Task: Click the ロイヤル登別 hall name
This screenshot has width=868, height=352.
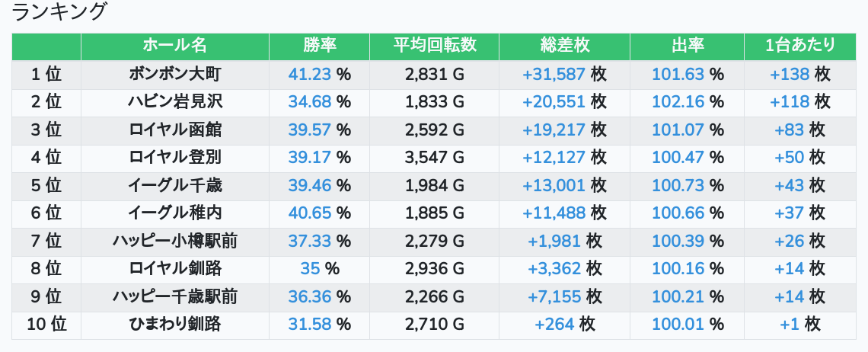Action: [175, 158]
